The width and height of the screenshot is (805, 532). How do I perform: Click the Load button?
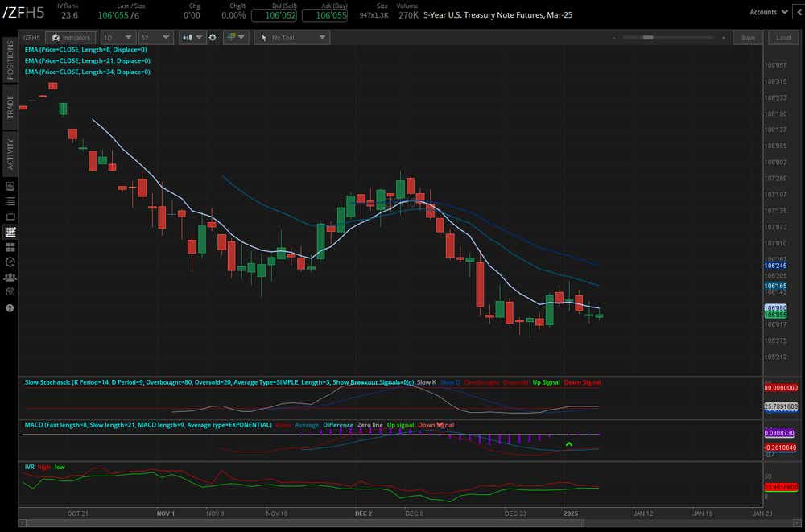click(x=782, y=37)
